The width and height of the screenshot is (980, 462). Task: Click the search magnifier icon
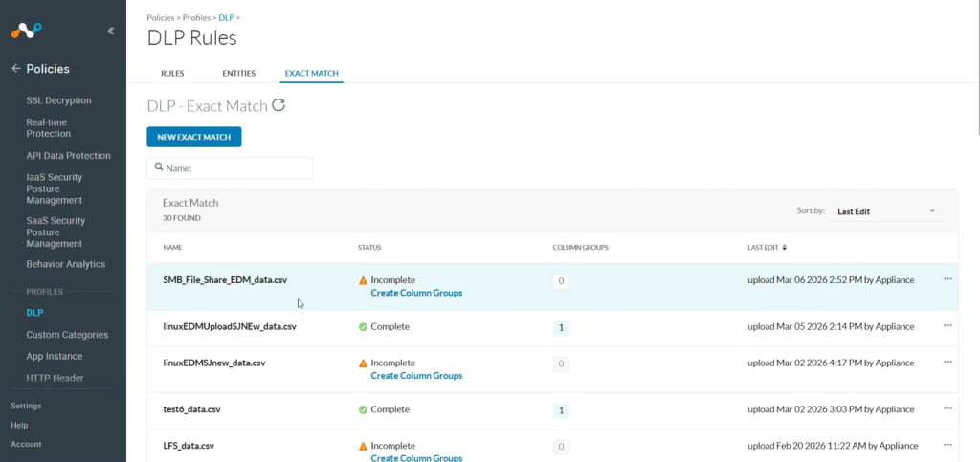159,167
